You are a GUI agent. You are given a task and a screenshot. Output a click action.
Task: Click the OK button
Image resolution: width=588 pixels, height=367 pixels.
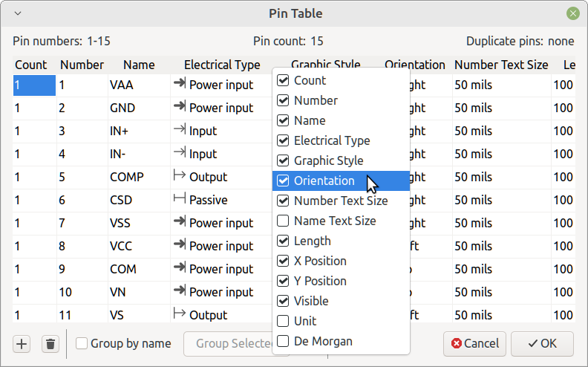(x=542, y=344)
